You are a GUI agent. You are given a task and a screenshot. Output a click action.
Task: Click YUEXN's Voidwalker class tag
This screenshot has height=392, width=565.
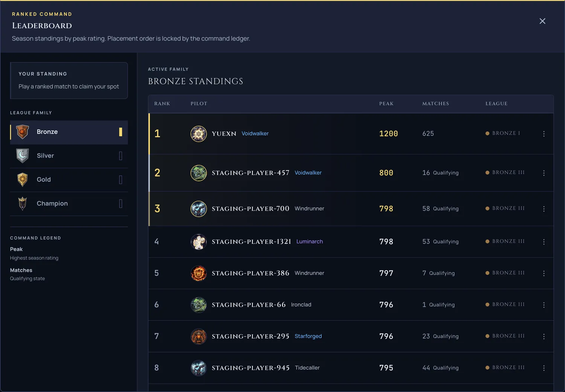point(255,134)
